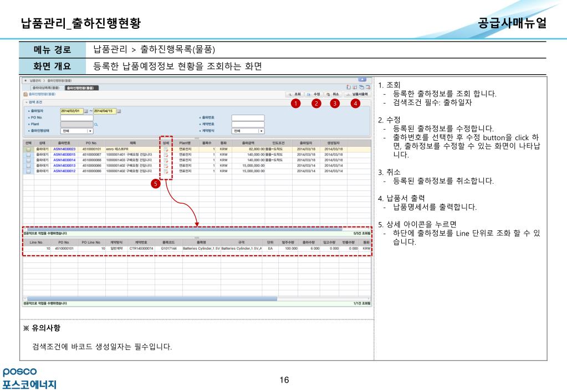Open shipment link ASN14030013

[64, 166]
